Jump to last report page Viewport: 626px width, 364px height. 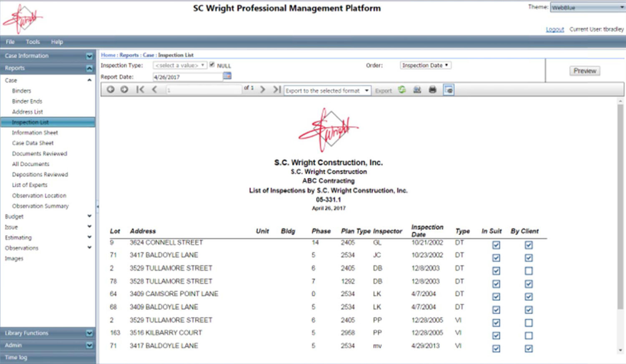[x=276, y=89]
